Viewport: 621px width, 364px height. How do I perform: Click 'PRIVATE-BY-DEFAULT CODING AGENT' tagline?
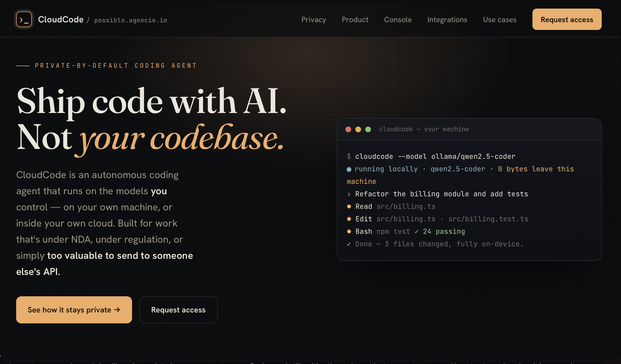[116, 66]
